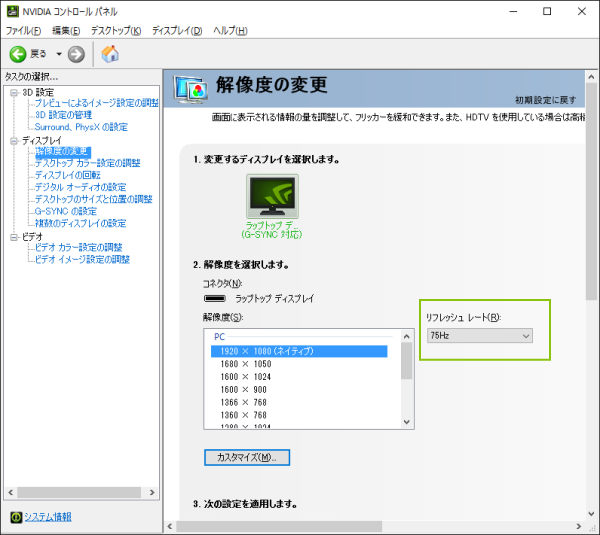Open デスクトップのサイズと位置の調整
This screenshot has width=600, height=535.
point(93,199)
